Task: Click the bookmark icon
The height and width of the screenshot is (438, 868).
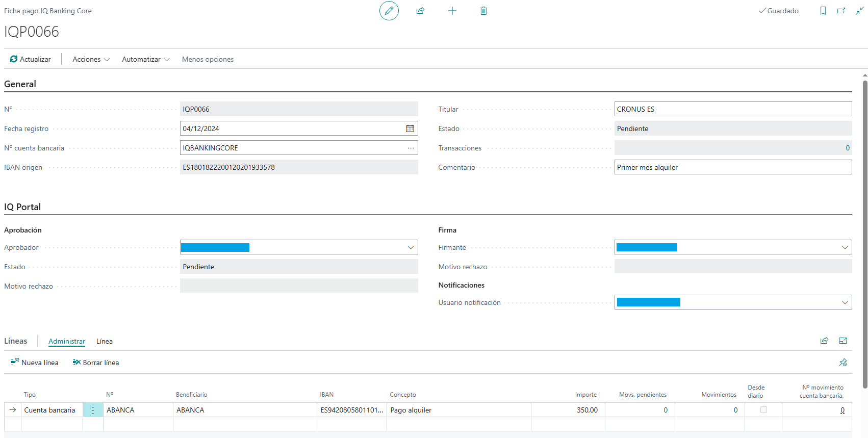Action: pos(823,11)
